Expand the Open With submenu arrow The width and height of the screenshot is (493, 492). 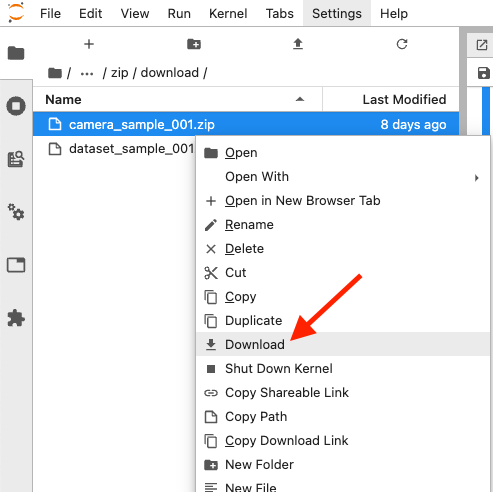tap(477, 178)
